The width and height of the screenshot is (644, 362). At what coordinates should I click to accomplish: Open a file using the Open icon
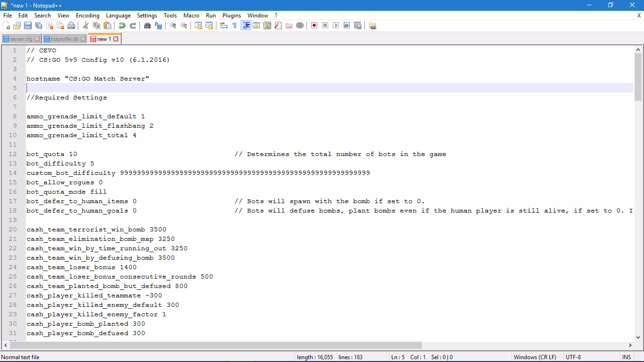tap(17, 25)
